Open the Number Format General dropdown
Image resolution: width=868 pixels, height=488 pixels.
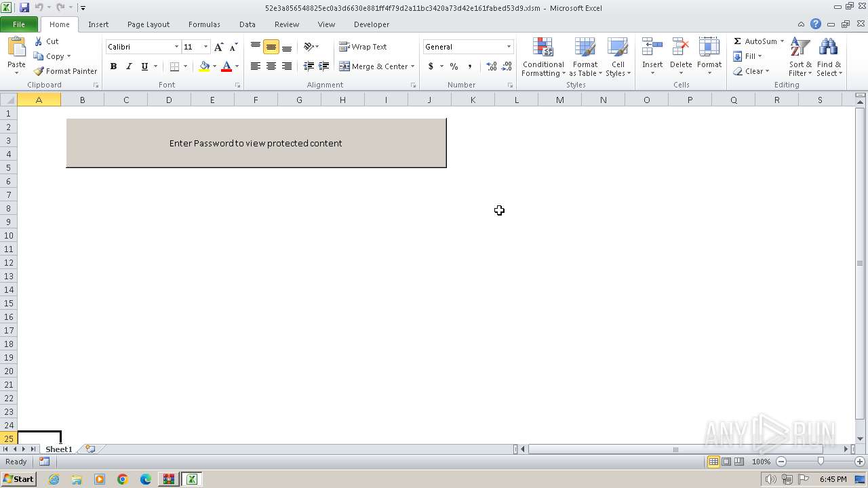pyautogui.click(x=509, y=47)
